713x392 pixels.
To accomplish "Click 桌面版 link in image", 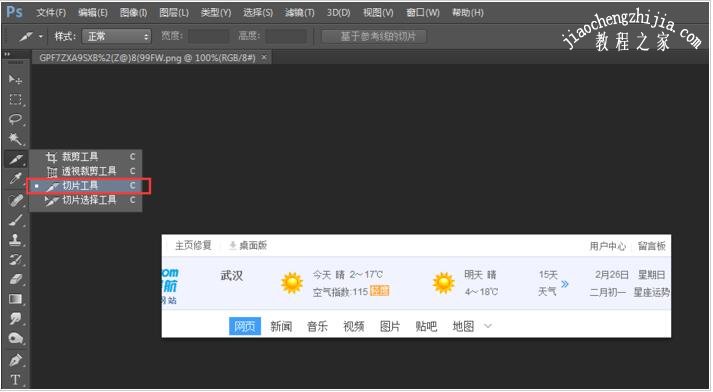I will pyautogui.click(x=248, y=246).
